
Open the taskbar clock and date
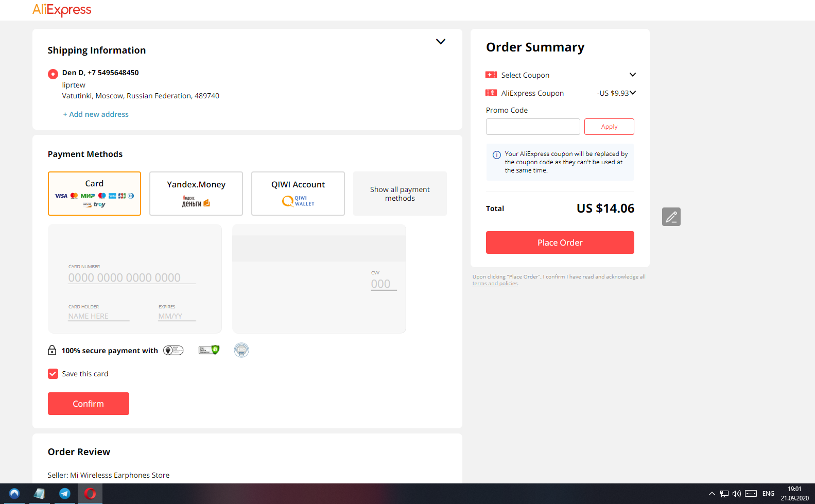coord(794,494)
